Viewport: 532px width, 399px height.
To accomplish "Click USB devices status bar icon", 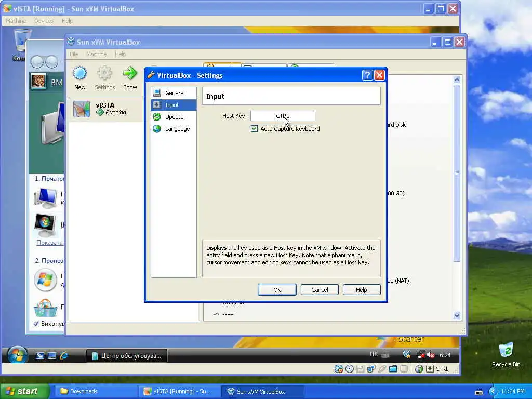I will (x=382, y=369).
